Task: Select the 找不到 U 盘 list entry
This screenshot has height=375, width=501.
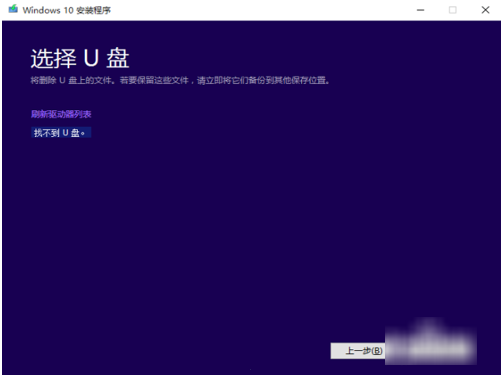Action: click(61, 133)
